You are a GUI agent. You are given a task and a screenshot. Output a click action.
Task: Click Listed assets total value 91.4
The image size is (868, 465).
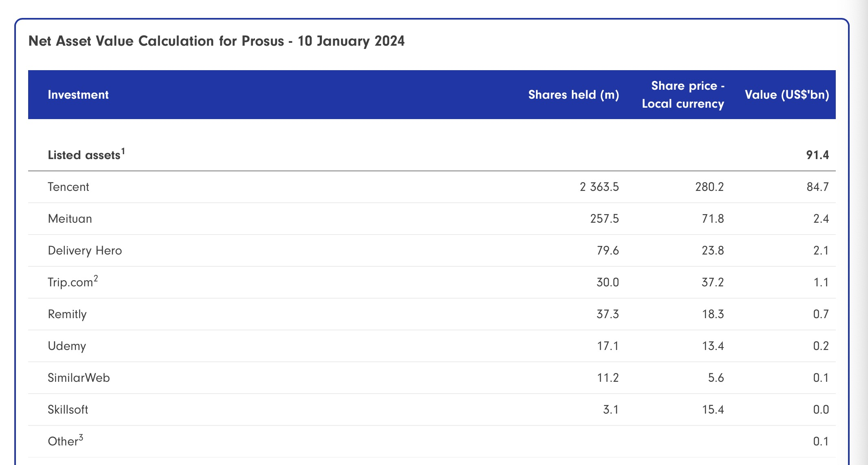817,155
